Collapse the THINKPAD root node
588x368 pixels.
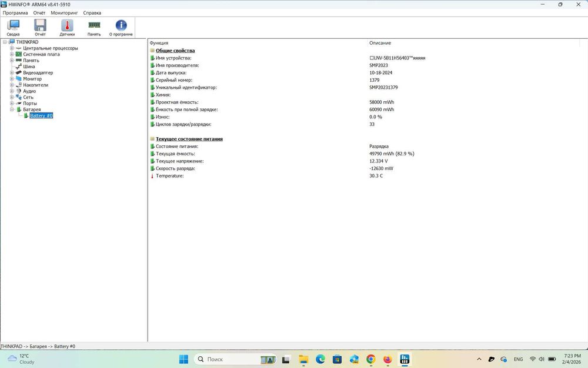click(x=5, y=42)
